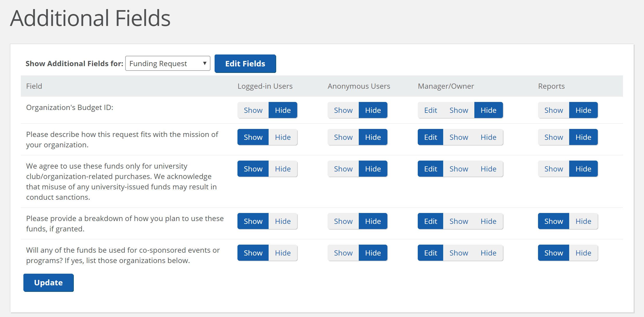Show funds agreement field for Logged-in Users
The height and width of the screenshot is (317, 644).
[x=253, y=169]
